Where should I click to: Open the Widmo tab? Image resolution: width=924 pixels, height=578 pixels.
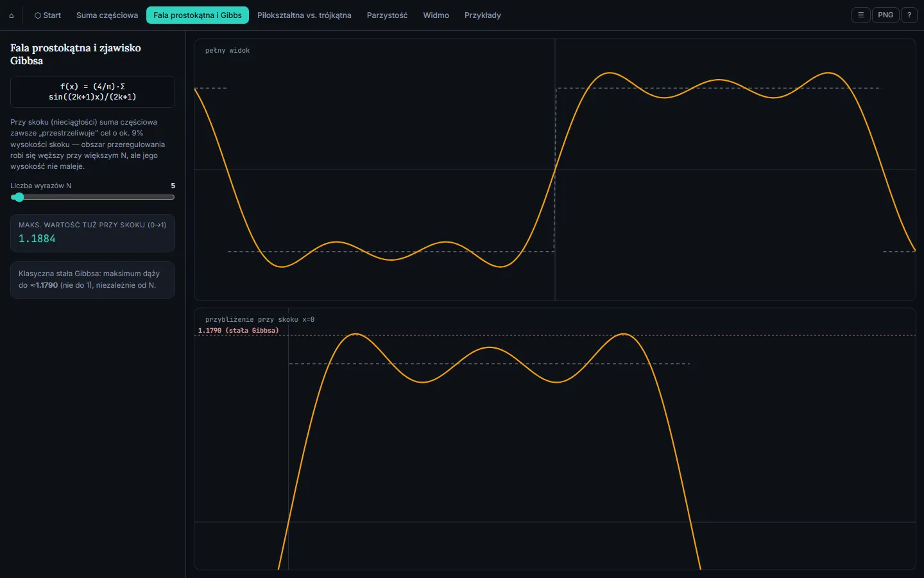[436, 15]
